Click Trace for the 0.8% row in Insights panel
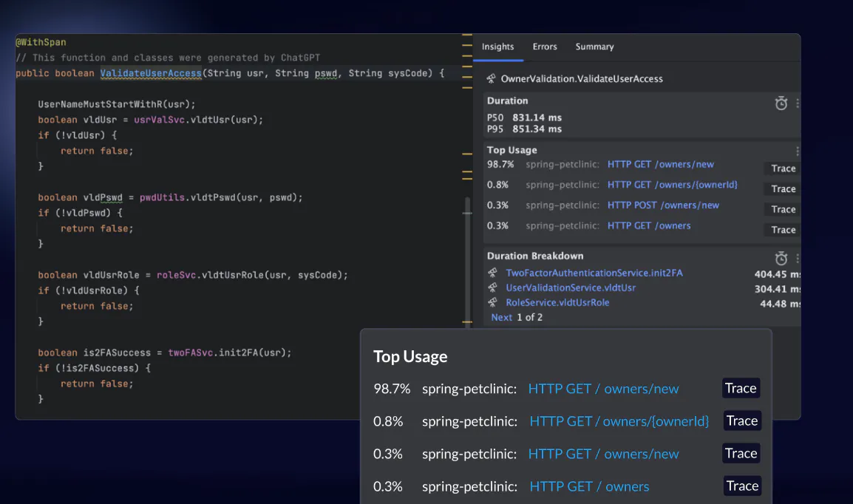Viewport: 853px width, 504px height. click(x=784, y=188)
